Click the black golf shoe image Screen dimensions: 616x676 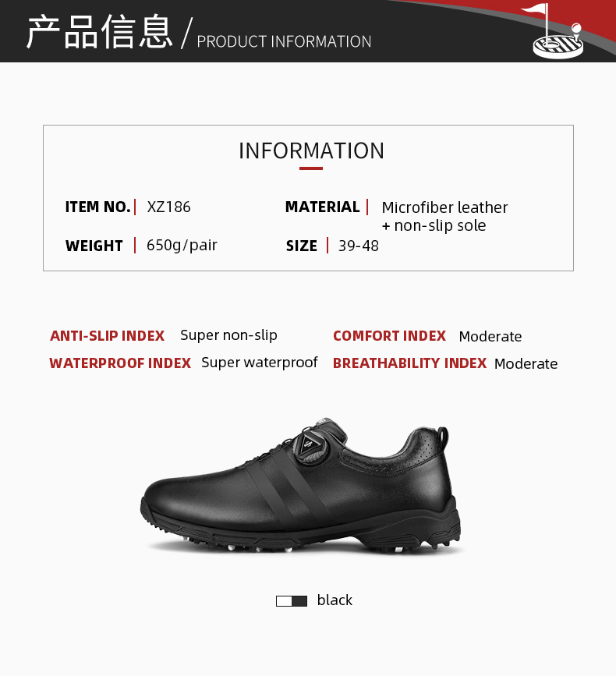tap(301, 485)
